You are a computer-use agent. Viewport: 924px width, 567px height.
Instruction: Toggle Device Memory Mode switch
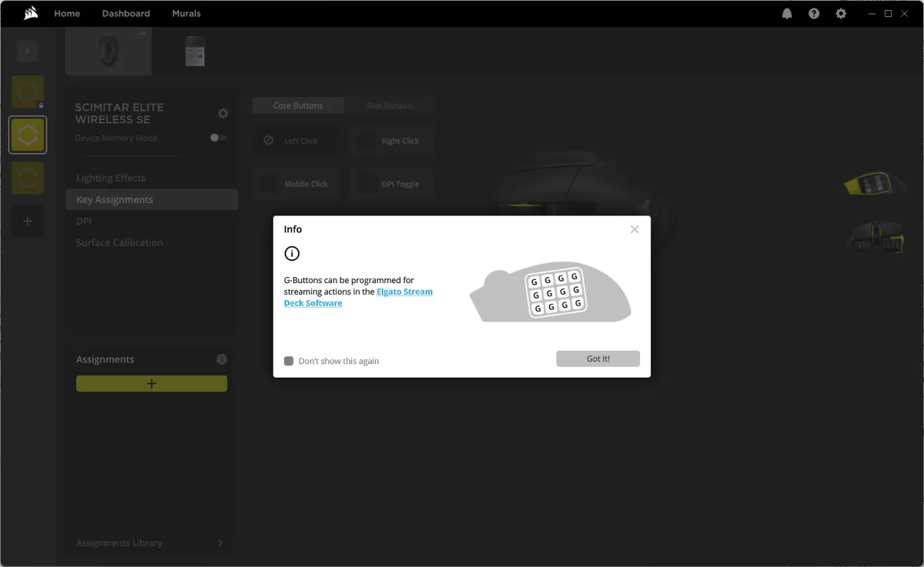click(x=219, y=138)
